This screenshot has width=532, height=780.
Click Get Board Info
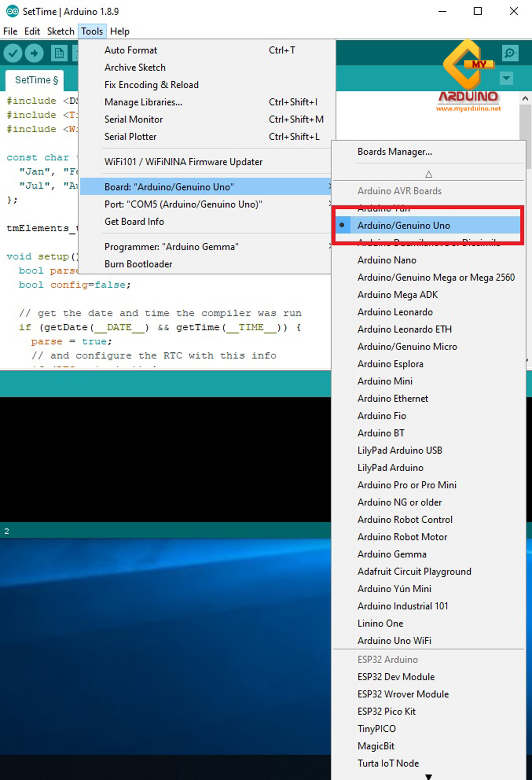point(134,221)
